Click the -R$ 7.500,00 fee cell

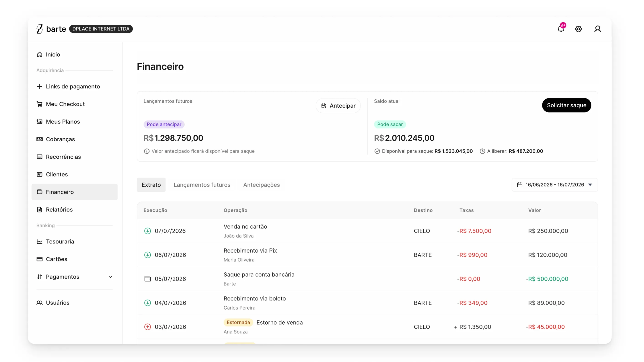474,231
